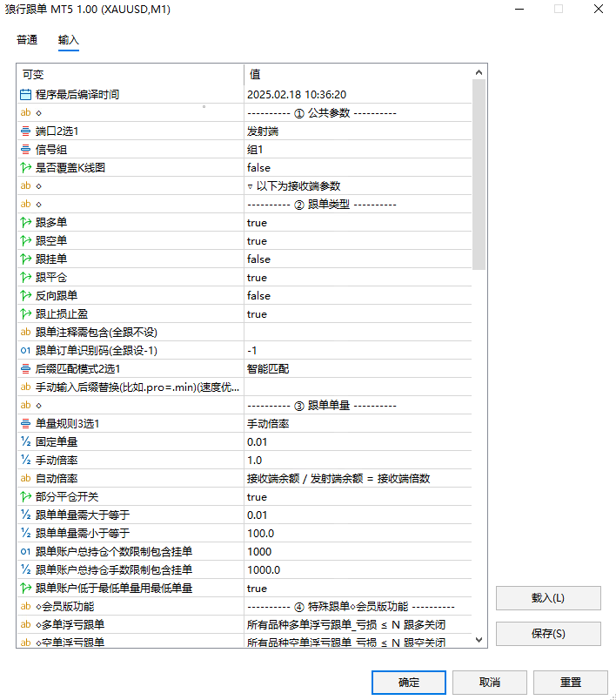616x700 pixels.
Task: Click the ½ icon beside 跟单单量需大于等于
Action: click(26, 515)
